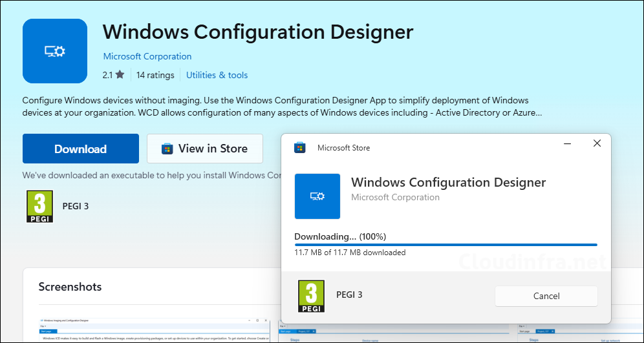
Task: Click the 14 ratings count
Action: tap(155, 75)
